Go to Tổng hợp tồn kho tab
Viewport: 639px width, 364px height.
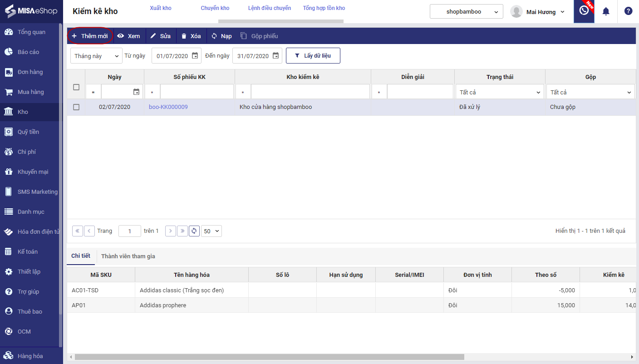click(x=324, y=8)
